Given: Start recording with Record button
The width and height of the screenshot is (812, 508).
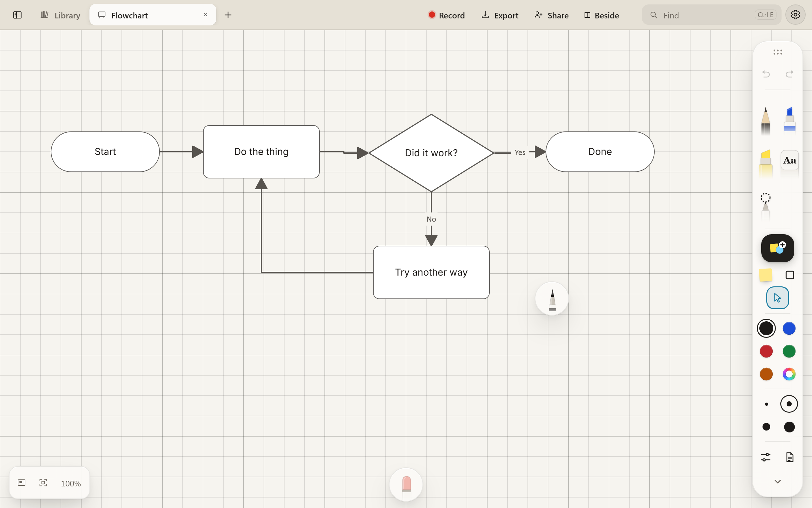Looking at the screenshot, I should (x=446, y=15).
